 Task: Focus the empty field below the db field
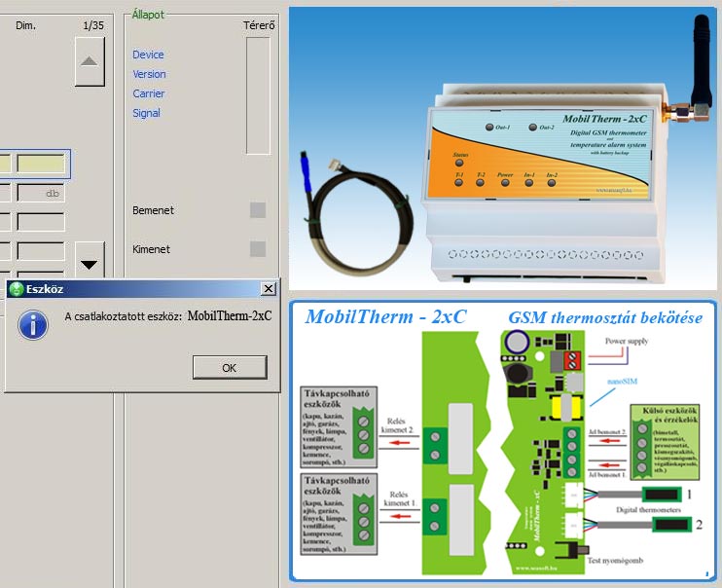[x=41, y=222]
